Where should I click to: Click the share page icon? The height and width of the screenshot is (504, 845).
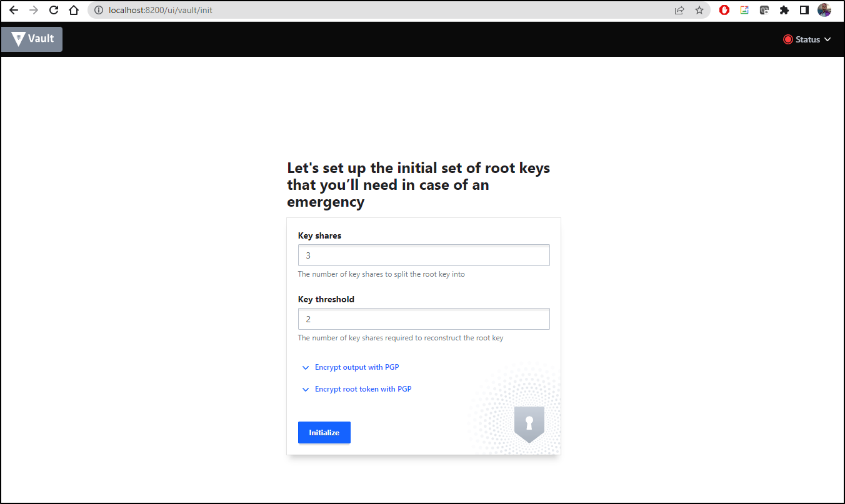(x=679, y=10)
